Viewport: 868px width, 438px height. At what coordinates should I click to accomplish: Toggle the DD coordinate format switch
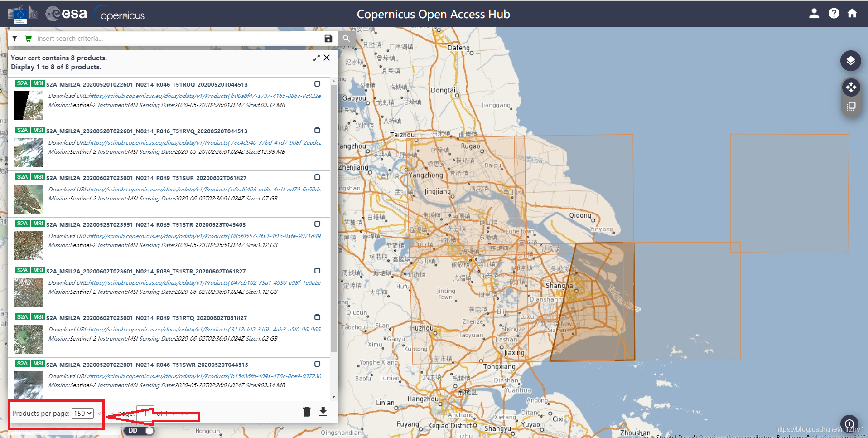(140, 431)
